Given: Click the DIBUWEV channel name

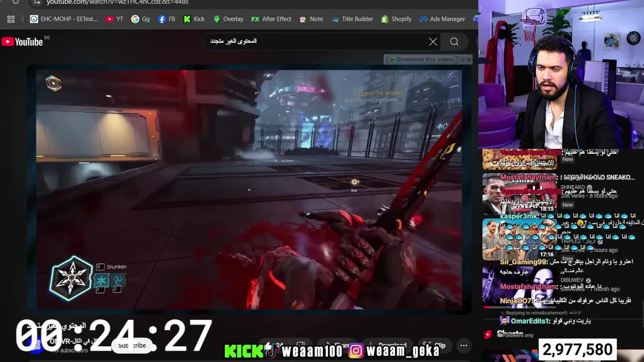Looking at the screenshot, I should pyautogui.click(x=573, y=280).
